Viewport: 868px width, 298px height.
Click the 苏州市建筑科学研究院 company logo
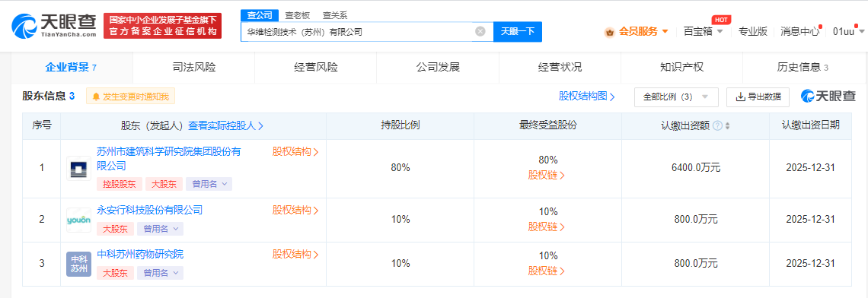click(x=78, y=168)
